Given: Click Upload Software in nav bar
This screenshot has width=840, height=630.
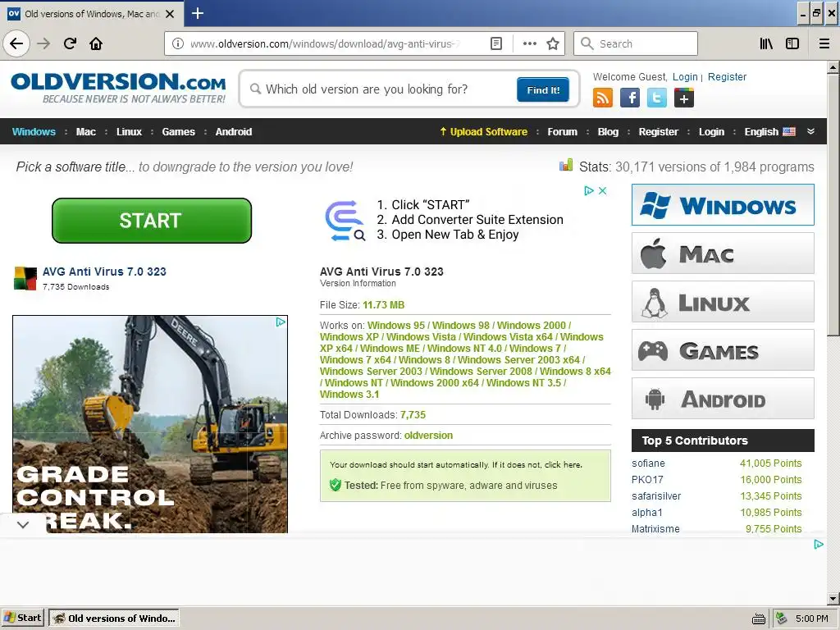Looking at the screenshot, I should tap(483, 132).
